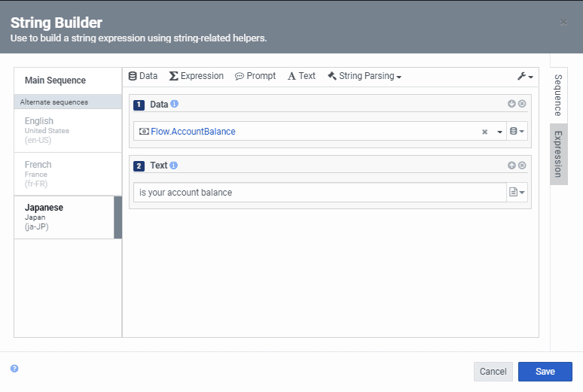Move the Data item down with arrow icon

coord(511,104)
